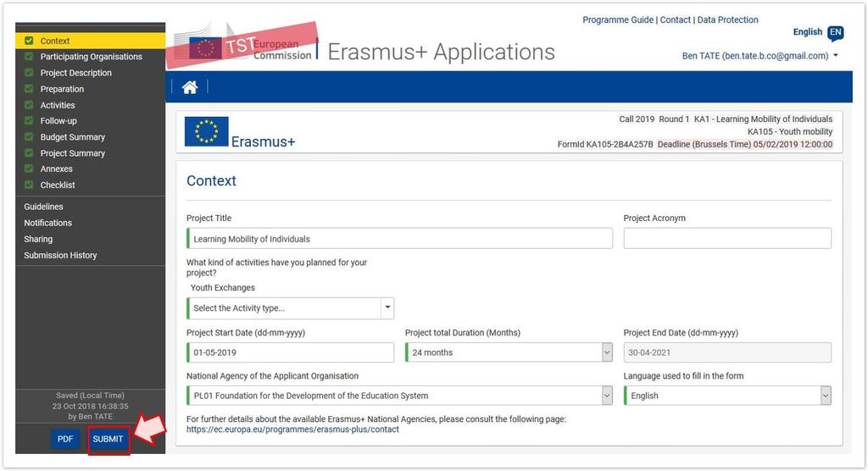
Task: Open Data Protection link
Action: click(727, 20)
